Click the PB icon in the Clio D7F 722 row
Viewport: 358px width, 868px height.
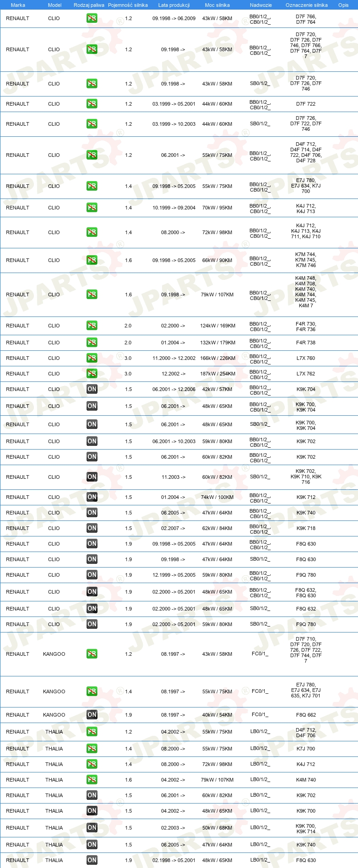tap(92, 104)
